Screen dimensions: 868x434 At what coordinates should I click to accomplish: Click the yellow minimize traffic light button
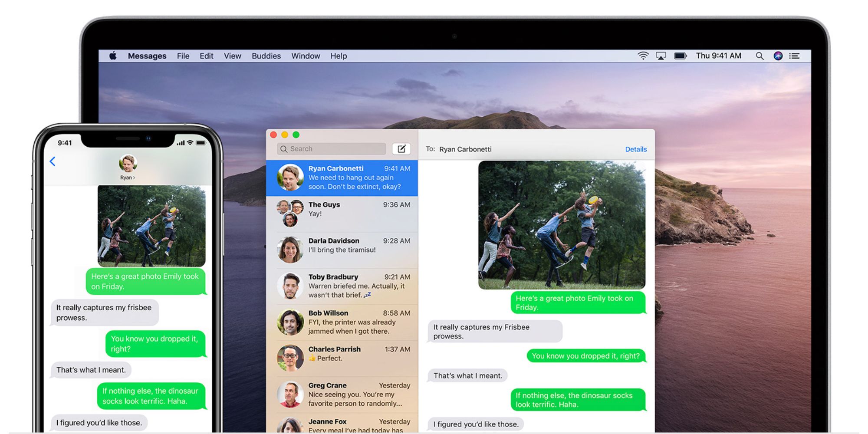[284, 135]
